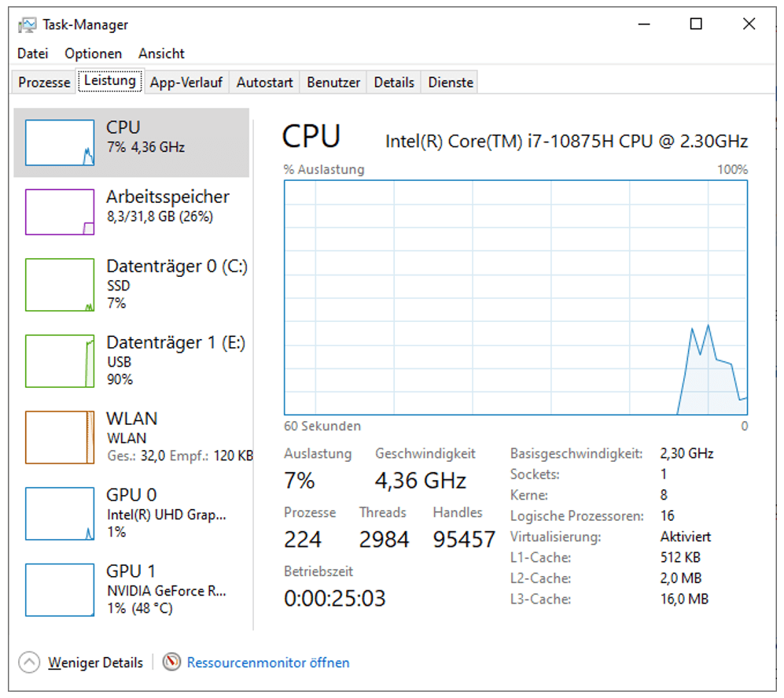The width and height of the screenshot is (784, 698).
Task: Click the 2984 Threads count
Action: point(384,539)
